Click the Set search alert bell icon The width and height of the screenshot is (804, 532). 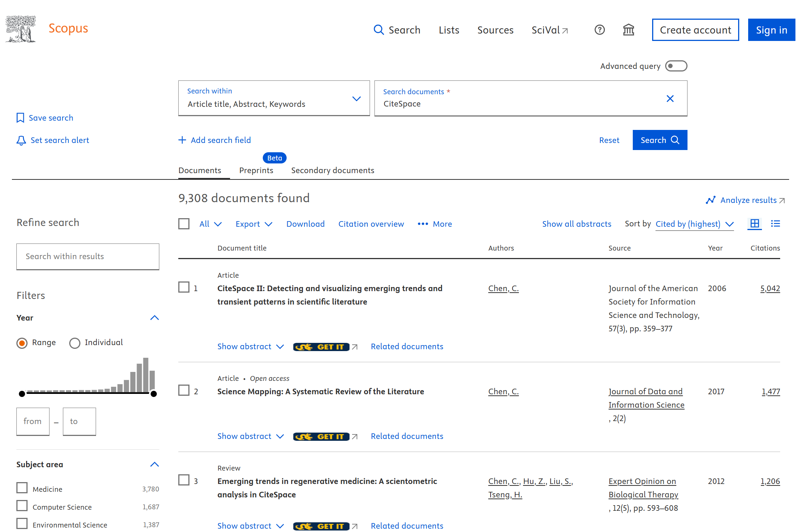[21, 140]
